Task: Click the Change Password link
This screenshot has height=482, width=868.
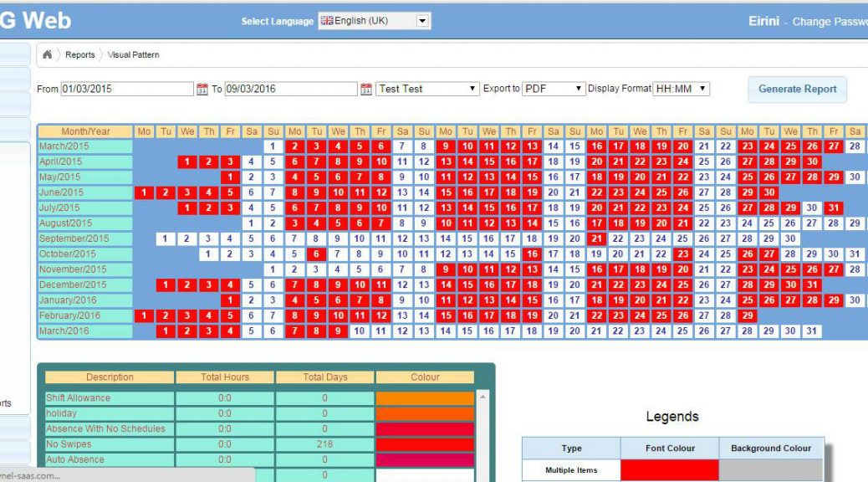Action: [829, 22]
